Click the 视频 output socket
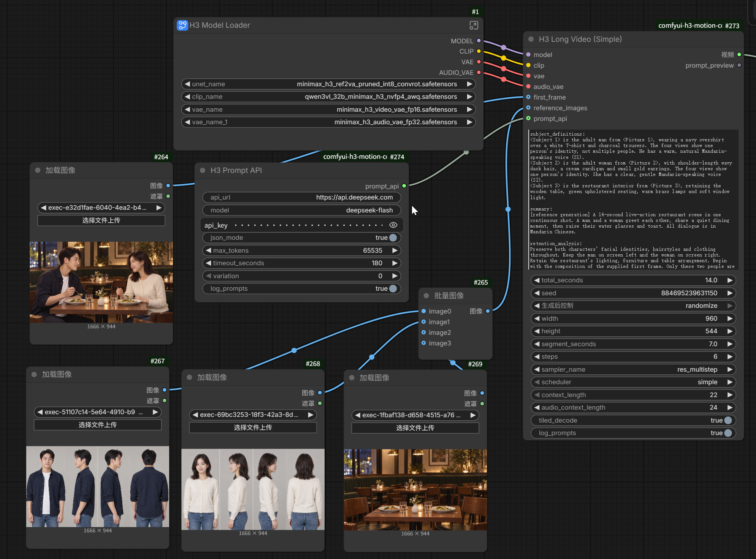The width and height of the screenshot is (756, 559). point(739,54)
